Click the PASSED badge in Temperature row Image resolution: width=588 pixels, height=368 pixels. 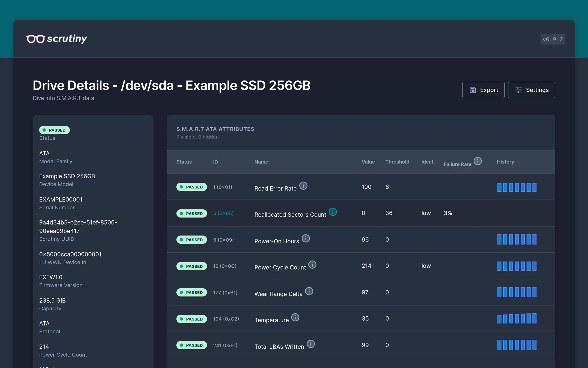pos(192,319)
